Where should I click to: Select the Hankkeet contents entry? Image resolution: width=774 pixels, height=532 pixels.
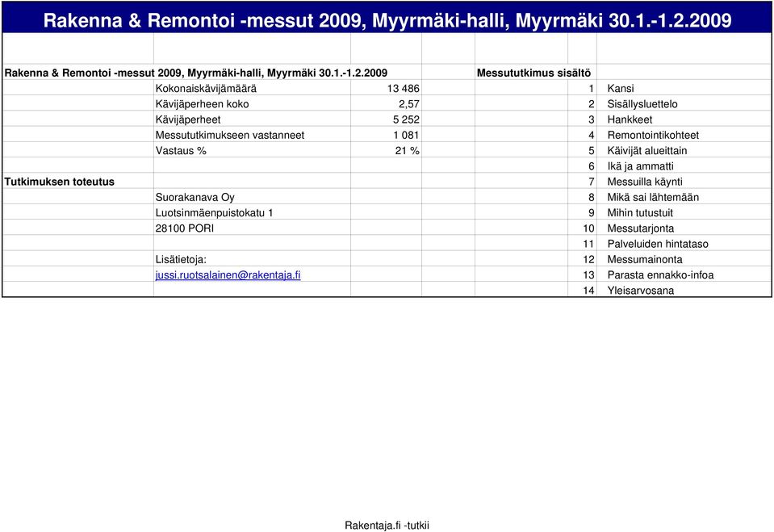coord(630,119)
